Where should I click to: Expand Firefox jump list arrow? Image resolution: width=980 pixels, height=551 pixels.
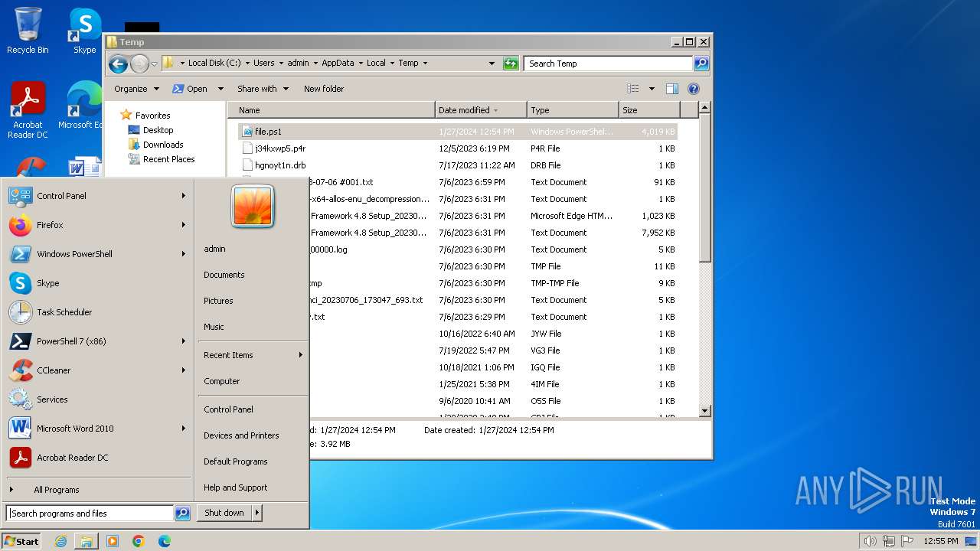184,225
